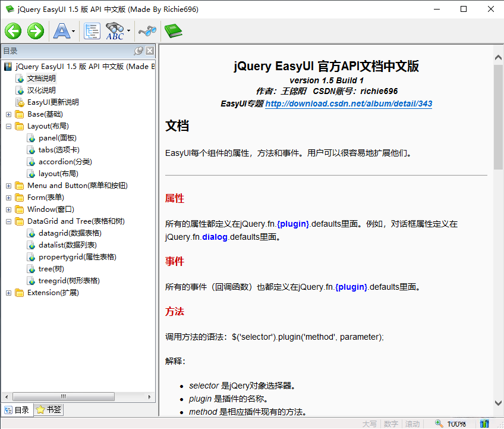This screenshot has height=429, width=504.
Task: Click tree panel scroll-right arrow
Action: click(x=149, y=397)
